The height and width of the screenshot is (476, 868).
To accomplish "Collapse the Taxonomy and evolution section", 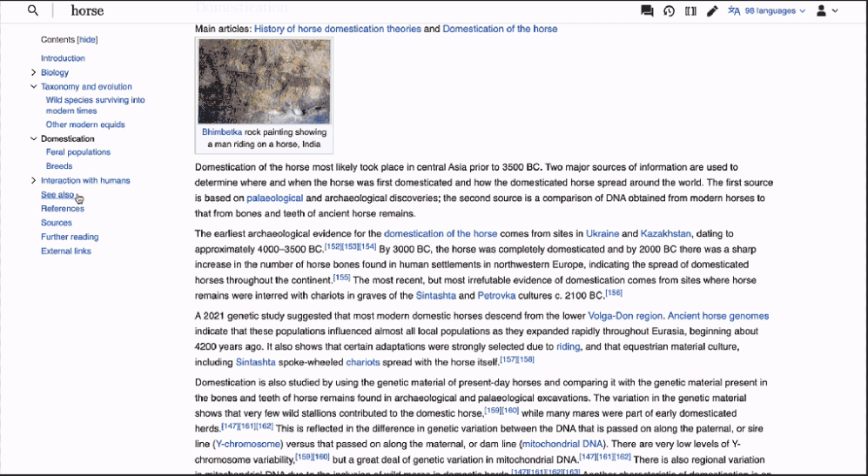I will point(33,87).
